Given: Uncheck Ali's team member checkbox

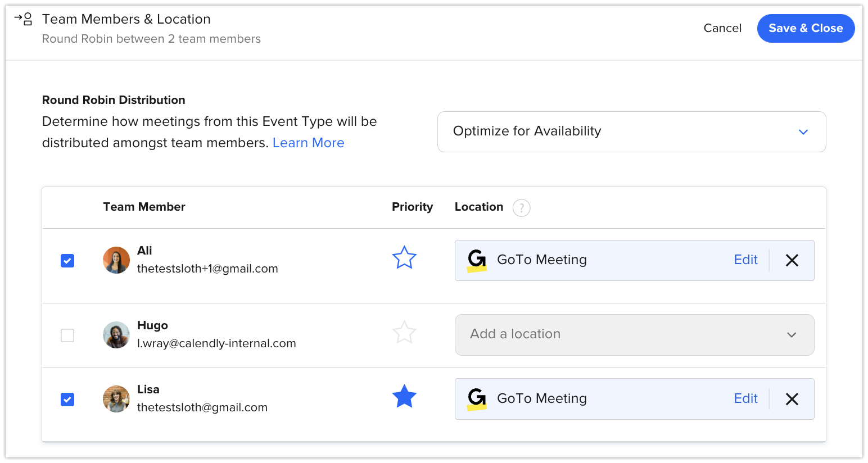Looking at the screenshot, I should [x=67, y=261].
